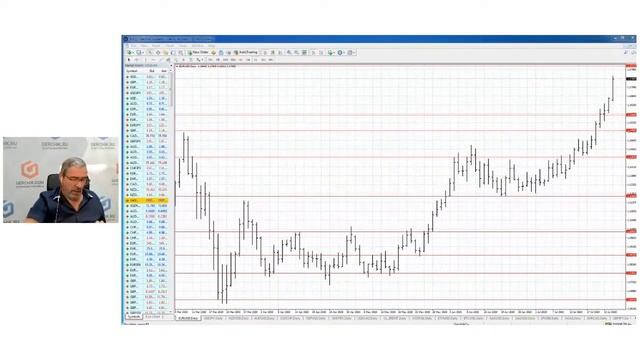The height and width of the screenshot is (360, 640).
Task: Open the Help menu
Action: point(211,46)
